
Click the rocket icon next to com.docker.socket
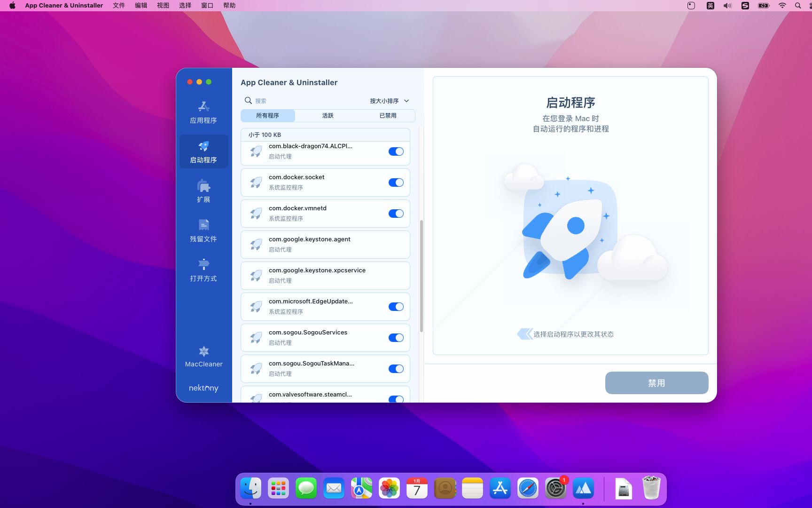[x=256, y=182]
